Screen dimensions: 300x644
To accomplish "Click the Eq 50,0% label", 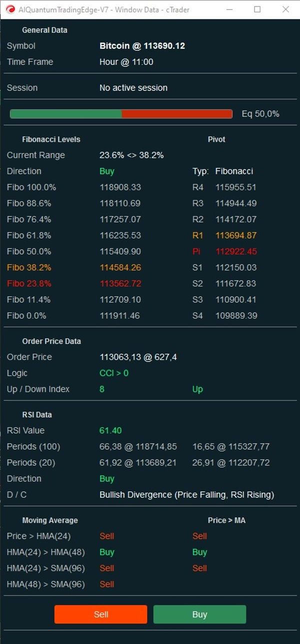I will pyautogui.click(x=260, y=114).
